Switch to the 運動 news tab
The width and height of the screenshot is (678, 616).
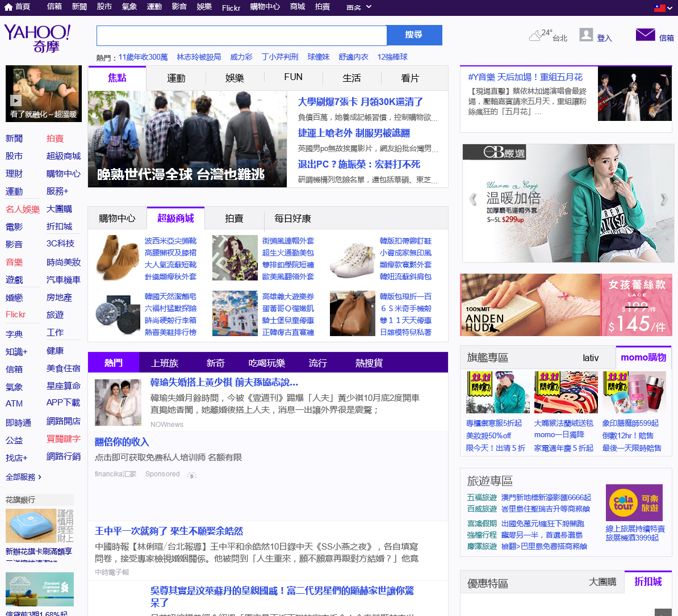pos(176,78)
